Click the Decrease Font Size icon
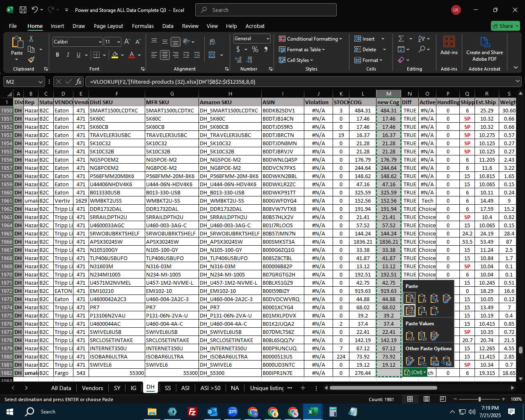525x420 pixels. click(138, 42)
